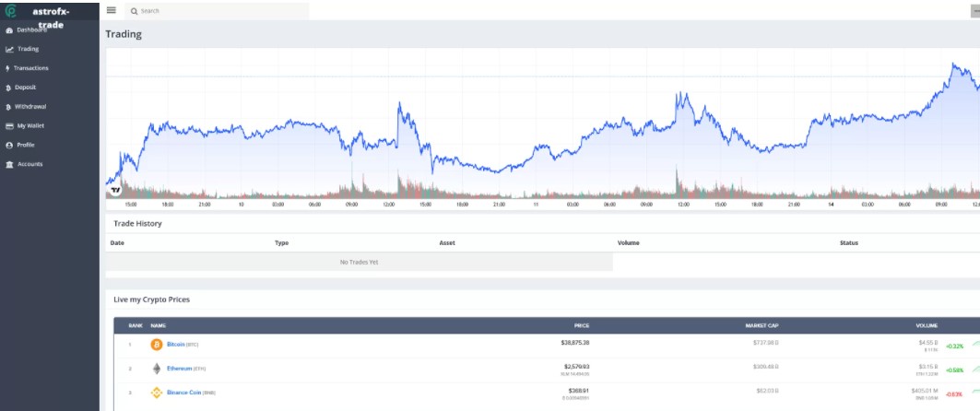The image size is (980, 411).
Task: Click the Trade History heading
Action: 137,223
